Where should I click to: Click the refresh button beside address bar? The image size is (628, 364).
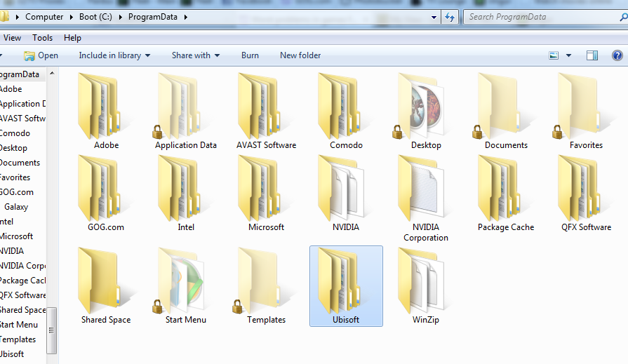click(450, 18)
